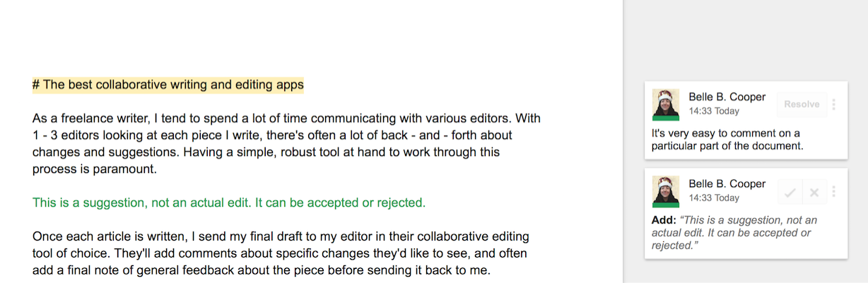868x283 pixels.
Task: Click the Belle B. Cooper name on the comment
Action: 727,97
